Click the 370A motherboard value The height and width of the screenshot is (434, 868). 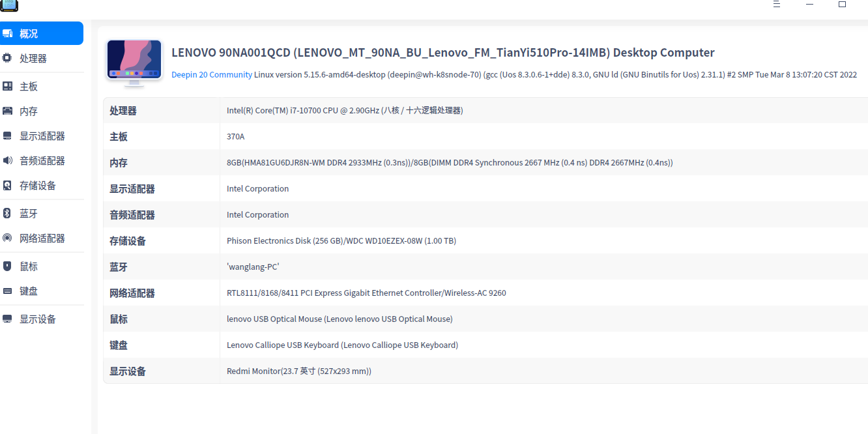coord(235,137)
